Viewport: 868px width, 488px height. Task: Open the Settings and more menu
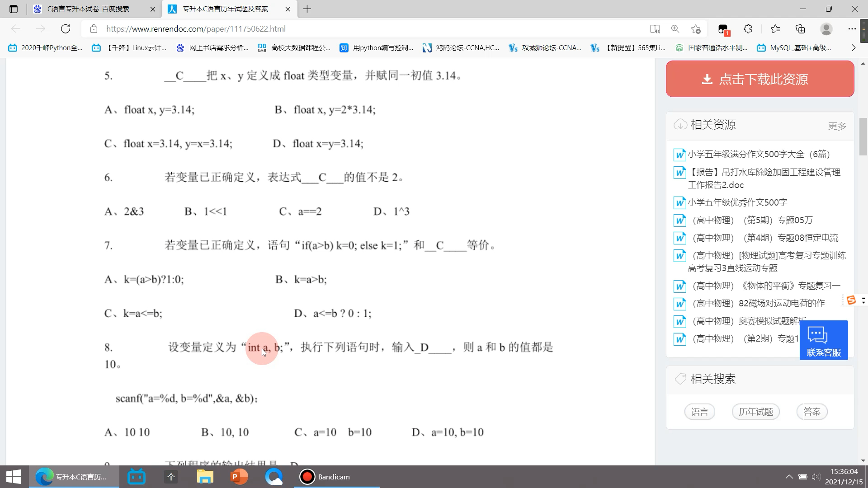tap(853, 28)
